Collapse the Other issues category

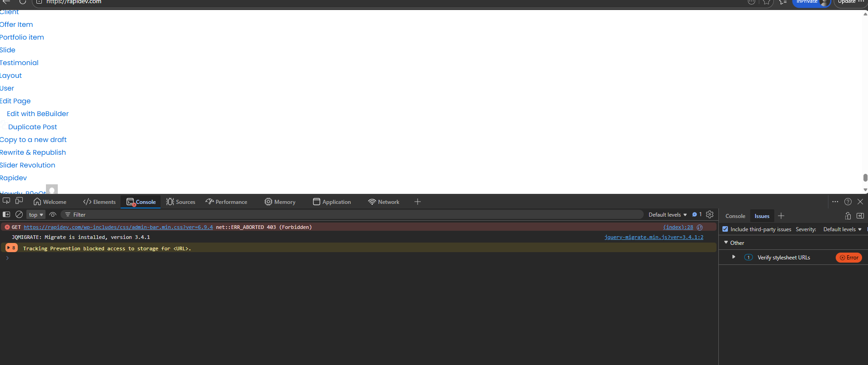point(726,243)
